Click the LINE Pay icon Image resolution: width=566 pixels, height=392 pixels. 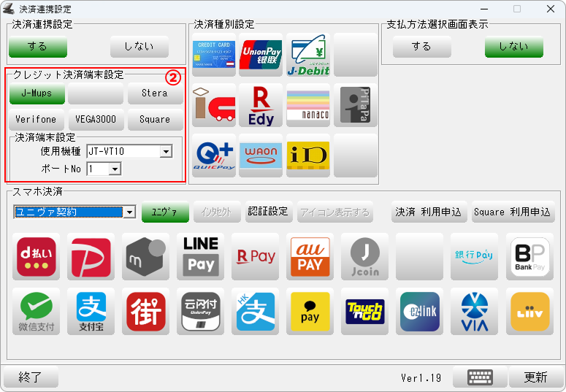pos(201,257)
